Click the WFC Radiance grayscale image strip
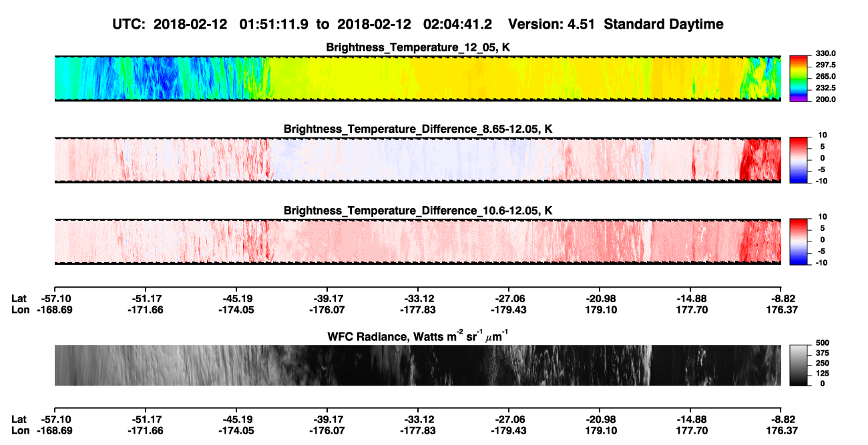This screenshot has height=445, width=868. (x=417, y=365)
